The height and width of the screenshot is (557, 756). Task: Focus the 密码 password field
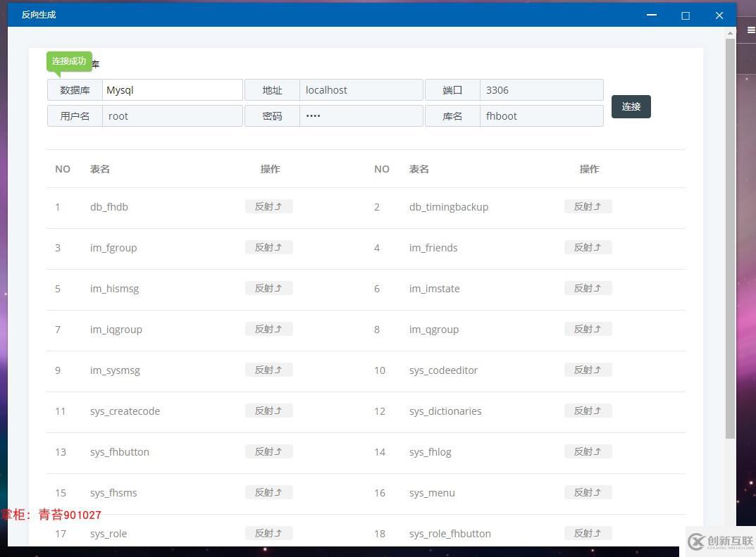(x=361, y=116)
